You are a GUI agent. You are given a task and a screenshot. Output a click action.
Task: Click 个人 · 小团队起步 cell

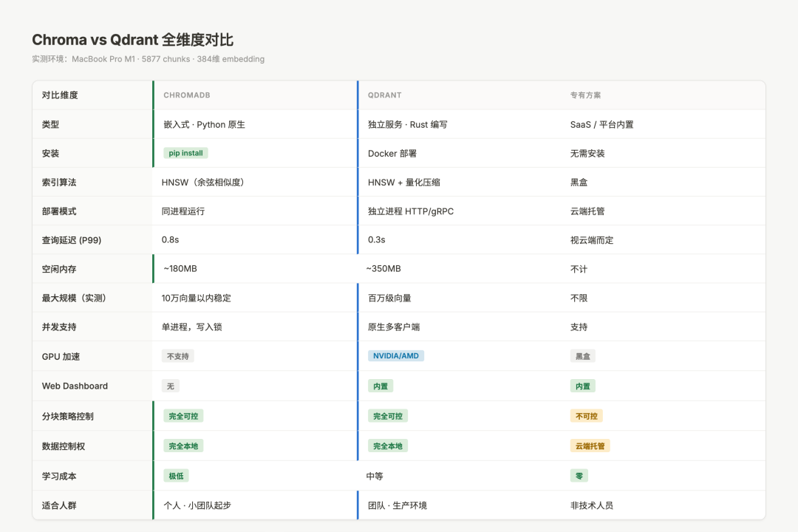tap(197, 505)
